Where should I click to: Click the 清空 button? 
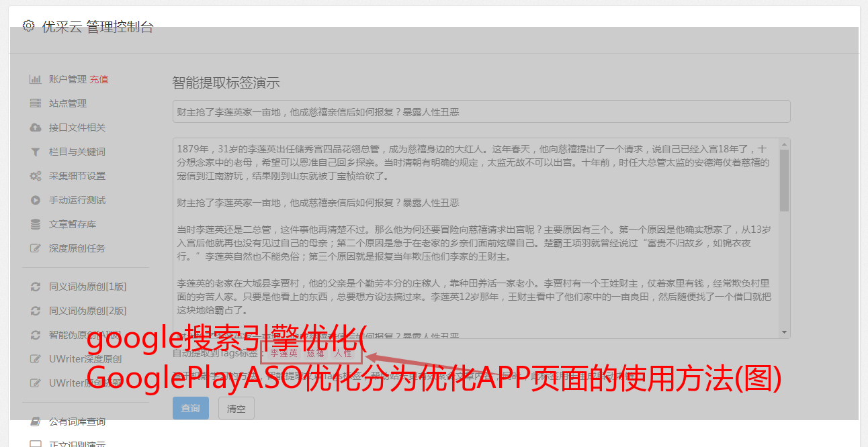236,408
